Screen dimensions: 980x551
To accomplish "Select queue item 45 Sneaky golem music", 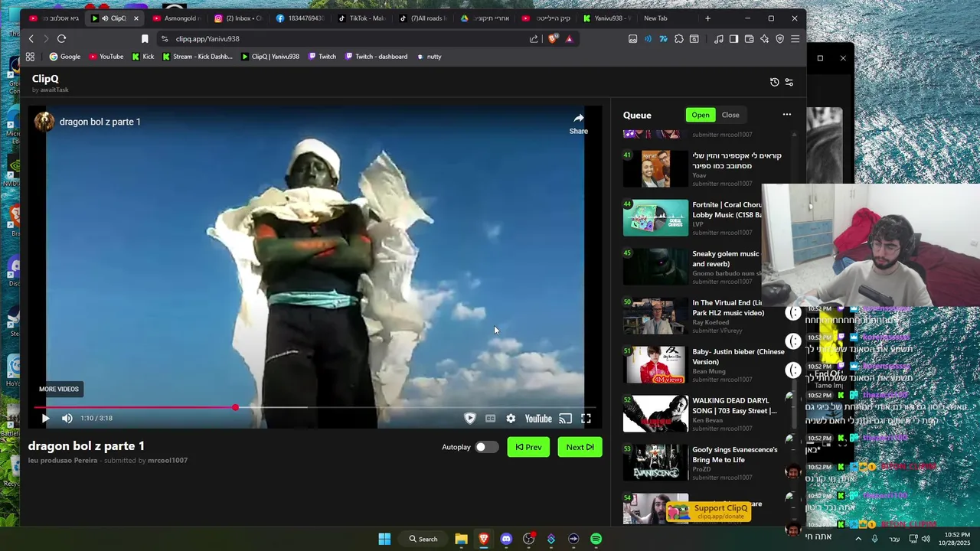I will (x=703, y=267).
